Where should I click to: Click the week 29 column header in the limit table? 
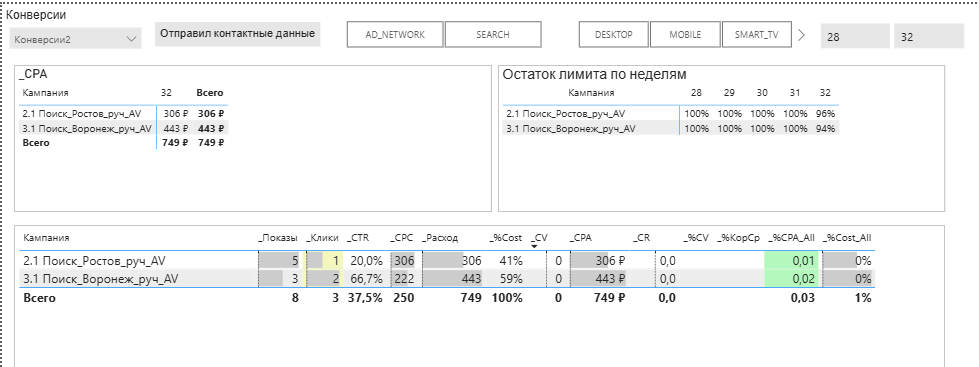729,93
